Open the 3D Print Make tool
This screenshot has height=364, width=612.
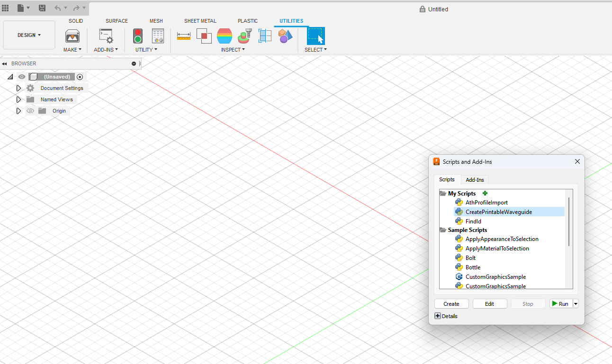72,36
